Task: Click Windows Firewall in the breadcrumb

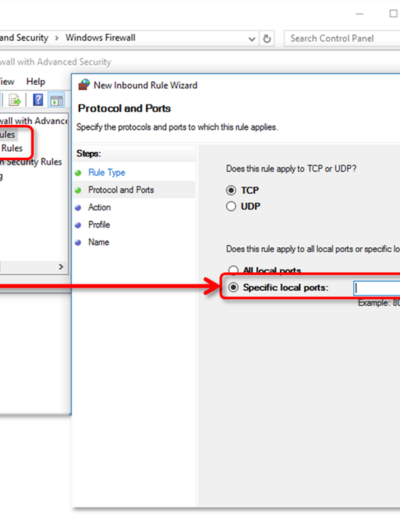Action: [x=100, y=38]
